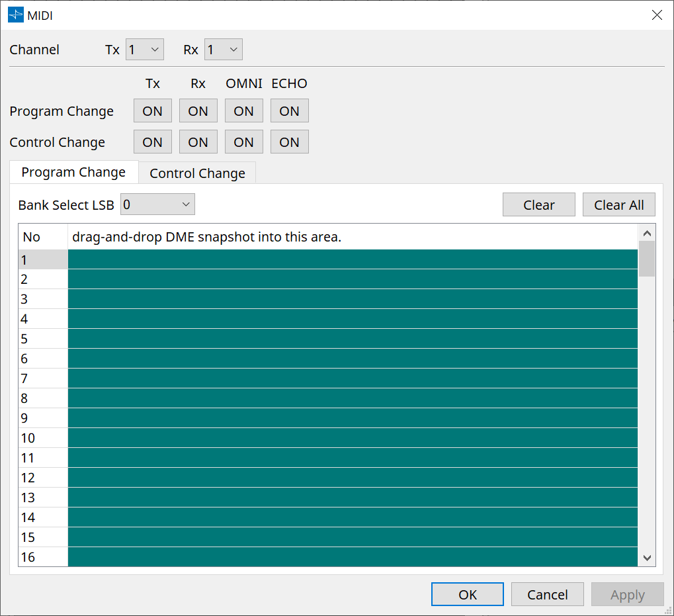Open the Bank Select LSB dropdown
Viewport: 674px width, 616px height.
[157, 204]
